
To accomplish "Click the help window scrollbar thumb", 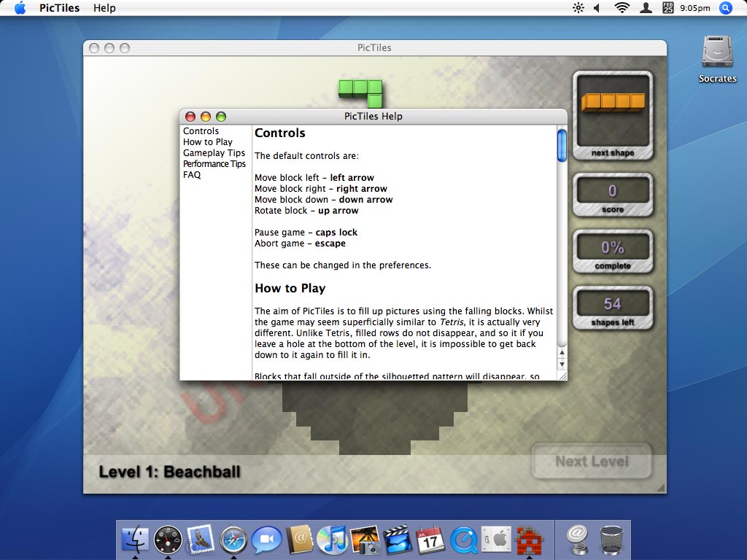I will (x=562, y=145).
